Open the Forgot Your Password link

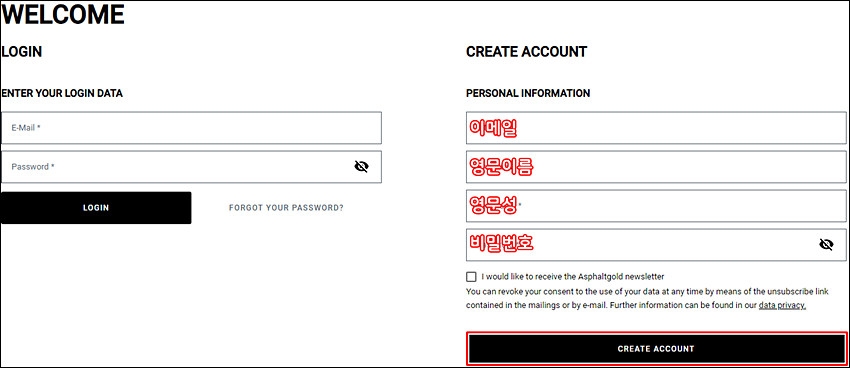point(286,208)
